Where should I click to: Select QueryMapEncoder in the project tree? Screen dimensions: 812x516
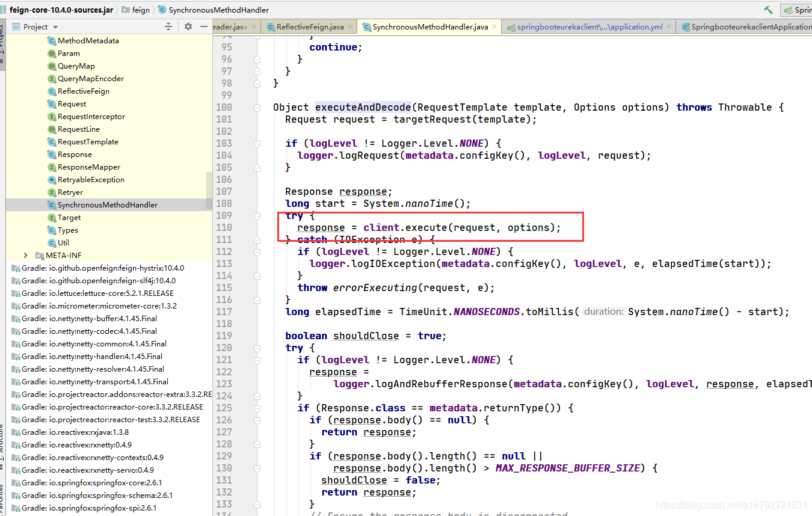91,79
